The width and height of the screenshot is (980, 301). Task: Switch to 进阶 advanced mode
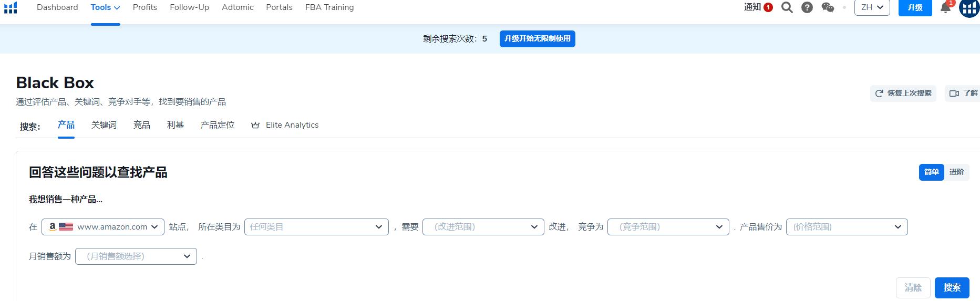tap(956, 172)
